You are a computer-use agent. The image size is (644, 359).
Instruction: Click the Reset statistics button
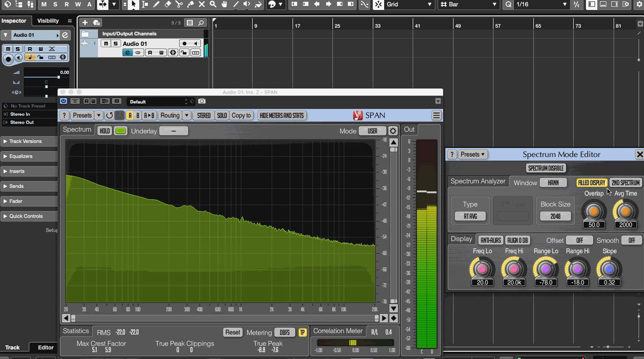pos(233,332)
